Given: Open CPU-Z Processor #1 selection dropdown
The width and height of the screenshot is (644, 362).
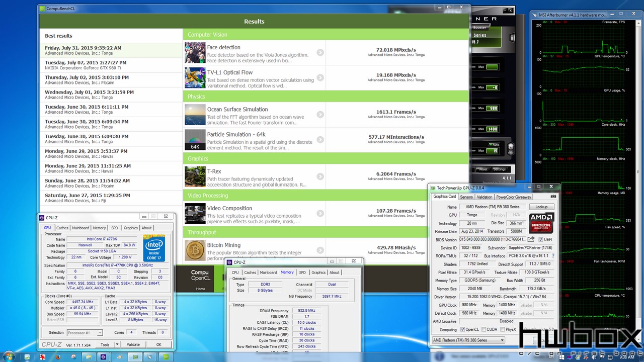Looking at the screenshot, I should (85, 332).
